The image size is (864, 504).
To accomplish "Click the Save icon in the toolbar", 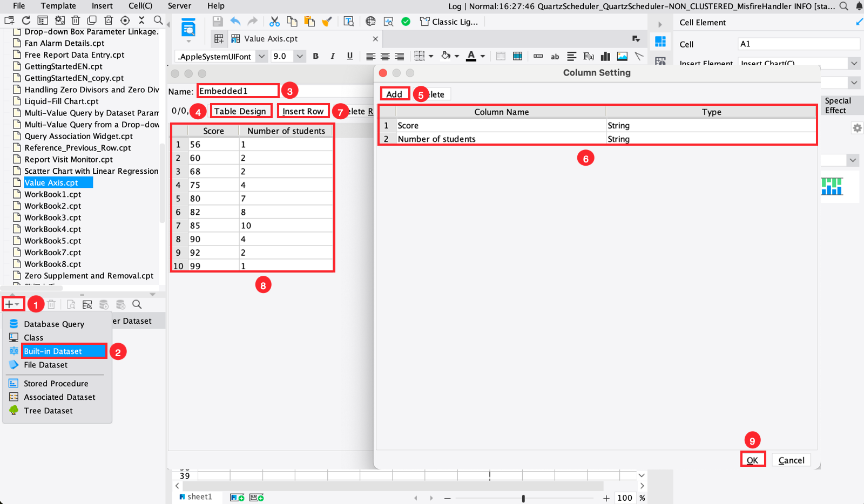I will [x=218, y=22].
